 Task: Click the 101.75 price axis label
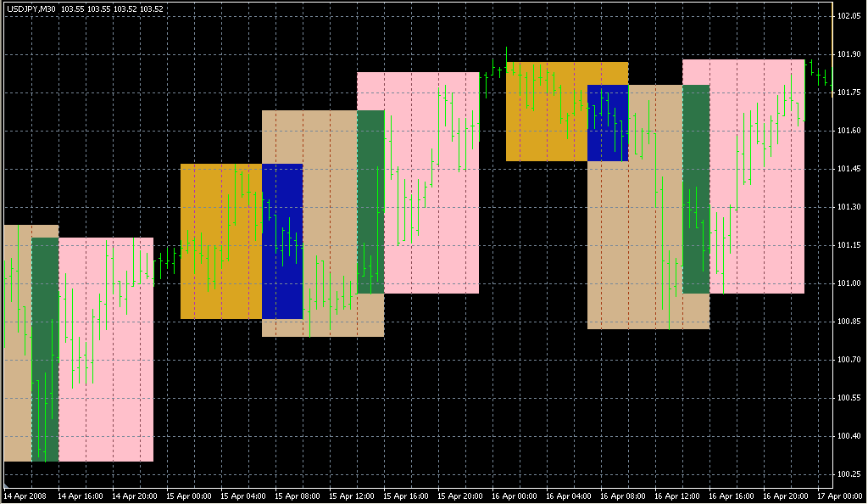[x=849, y=92]
